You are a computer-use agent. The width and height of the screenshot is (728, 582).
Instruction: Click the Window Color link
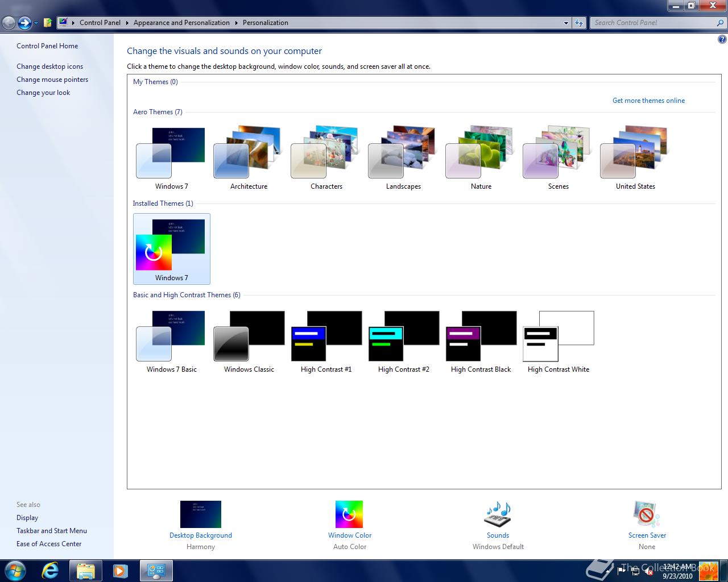pyautogui.click(x=350, y=535)
